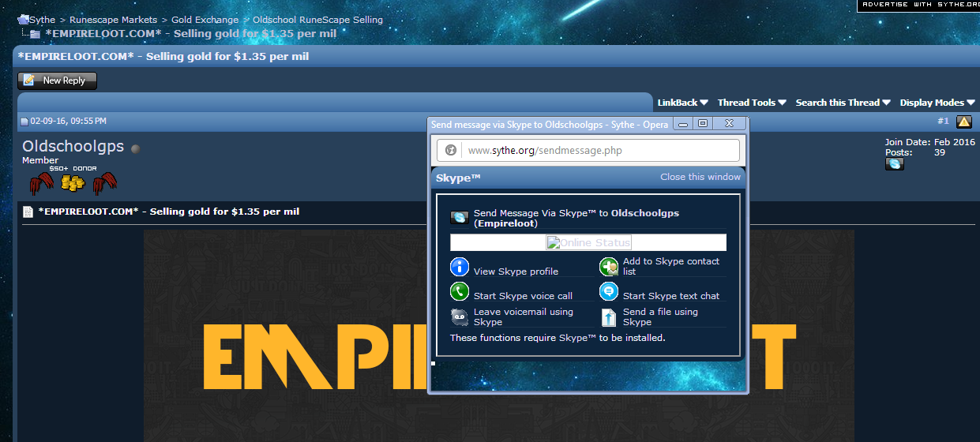Minimize the Opera Skype popup window
Viewport: 980px width, 442px height.
683,124
